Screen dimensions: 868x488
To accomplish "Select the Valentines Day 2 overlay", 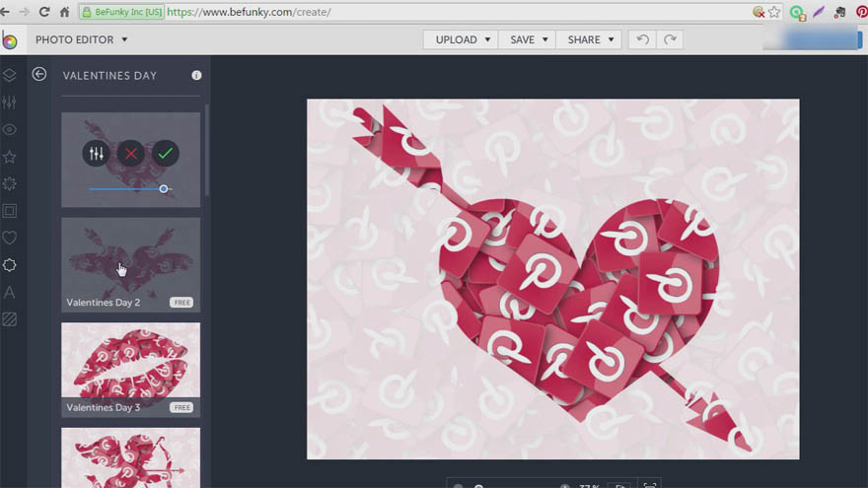I will [x=130, y=265].
